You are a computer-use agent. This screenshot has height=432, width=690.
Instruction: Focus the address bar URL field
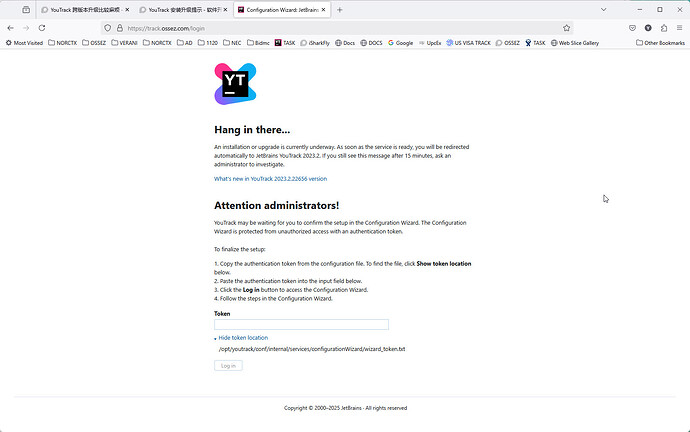click(339, 28)
